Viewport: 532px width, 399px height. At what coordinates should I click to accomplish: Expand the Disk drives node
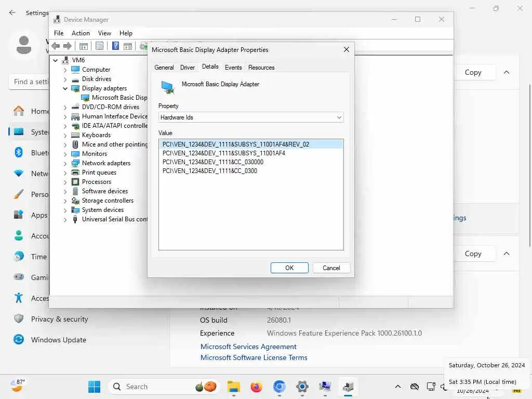[x=65, y=79]
